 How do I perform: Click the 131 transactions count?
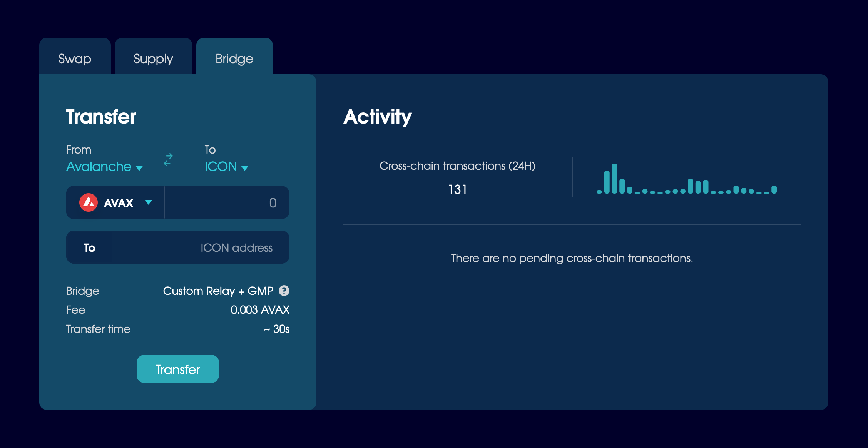click(x=457, y=189)
